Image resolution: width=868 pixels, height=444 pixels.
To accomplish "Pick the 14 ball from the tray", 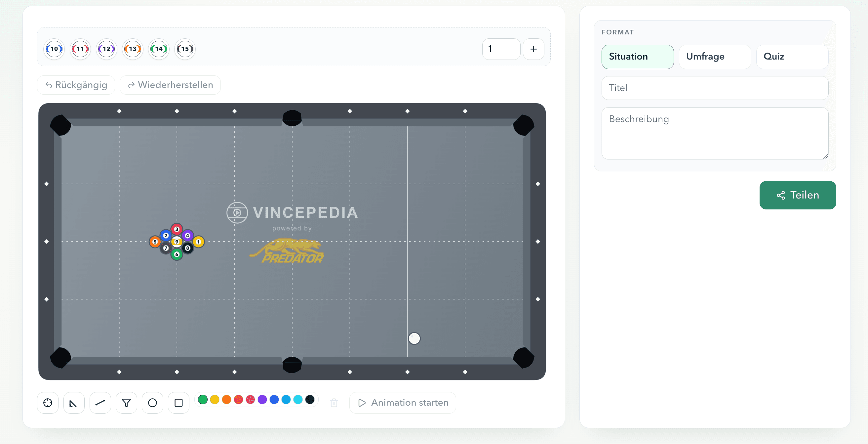I will pyautogui.click(x=159, y=49).
